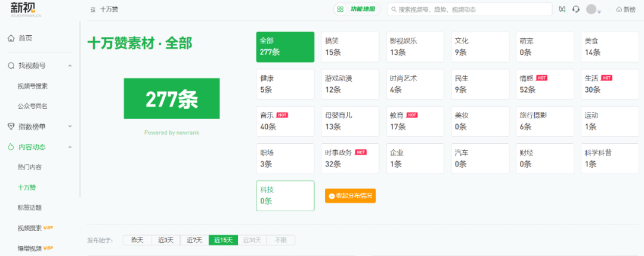
Task: Open 热门内容 in the sidebar
Action: [x=30, y=167]
